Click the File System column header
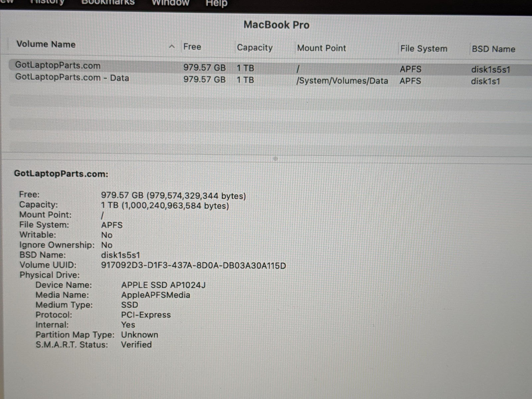 coord(423,49)
